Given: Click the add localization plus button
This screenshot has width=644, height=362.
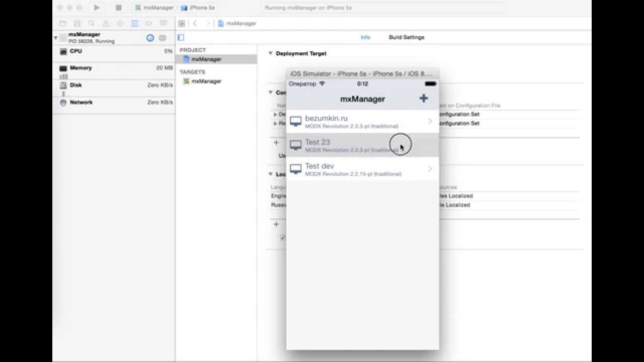Looking at the screenshot, I should tap(276, 224).
